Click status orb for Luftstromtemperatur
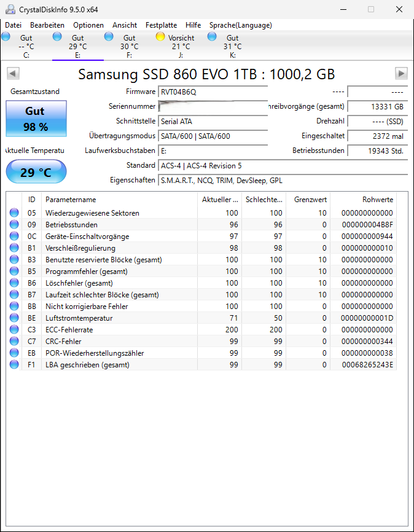 coord(14,318)
